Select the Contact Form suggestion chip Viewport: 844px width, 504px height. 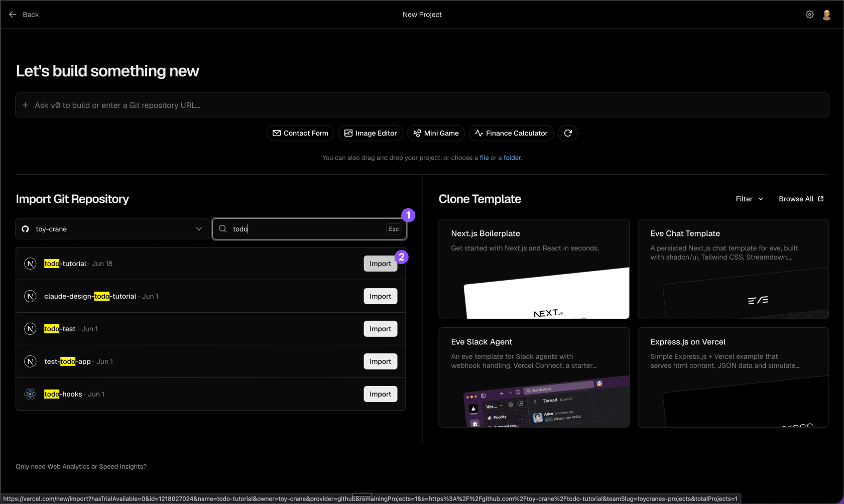(300, 133)
